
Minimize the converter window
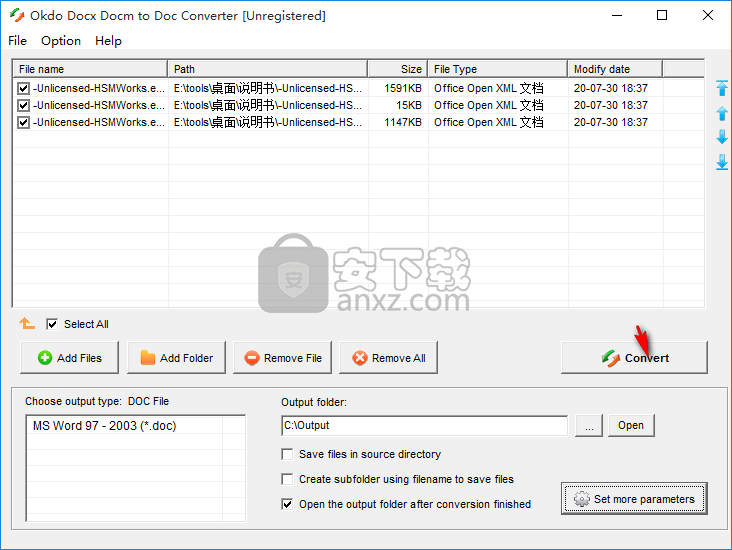617,15
